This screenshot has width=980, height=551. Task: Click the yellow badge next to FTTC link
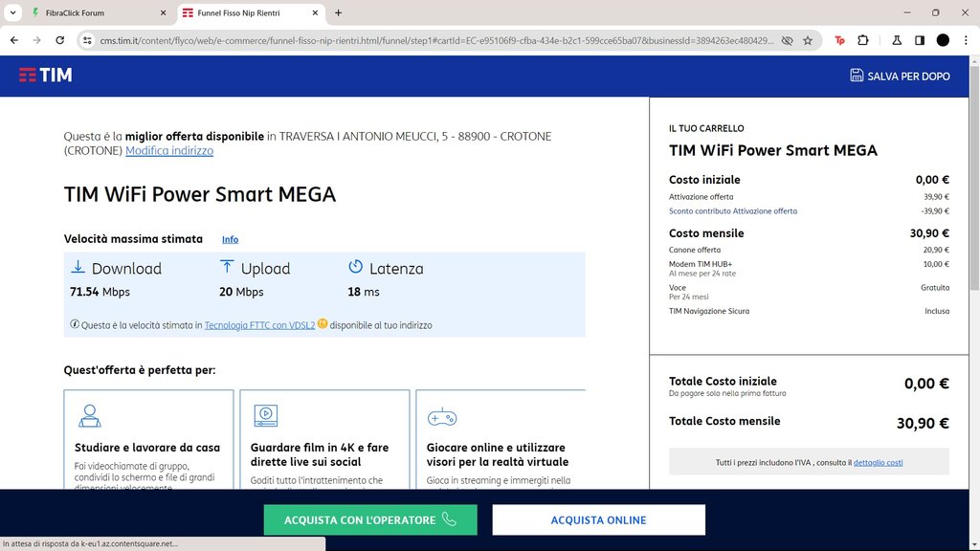[x=323, y=323]
